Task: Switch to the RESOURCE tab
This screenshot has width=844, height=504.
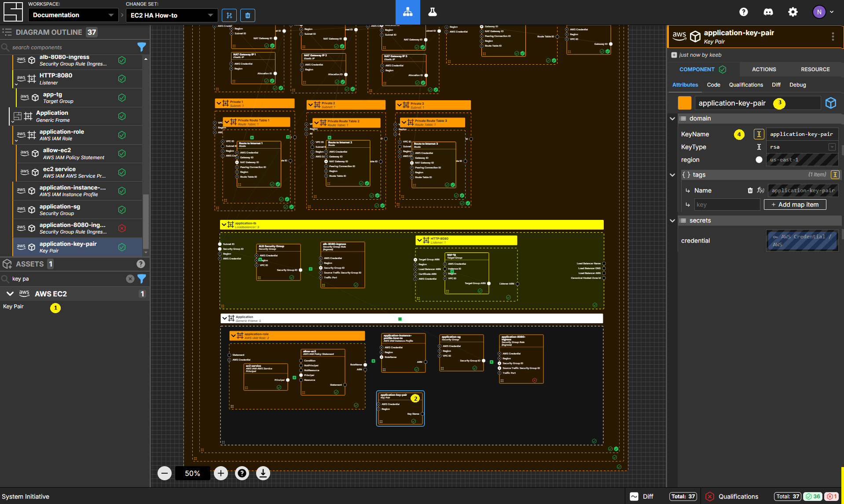Action: click(x=815, y=69)
